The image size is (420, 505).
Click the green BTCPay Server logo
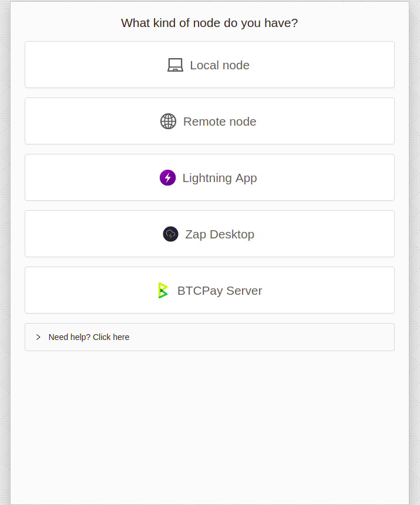point(163,291)
